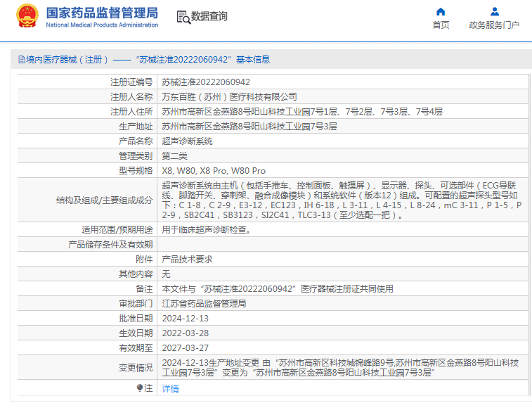Click the 产品储存条件及有效期 label
This screenshot has height=403, width=532.
110,245
